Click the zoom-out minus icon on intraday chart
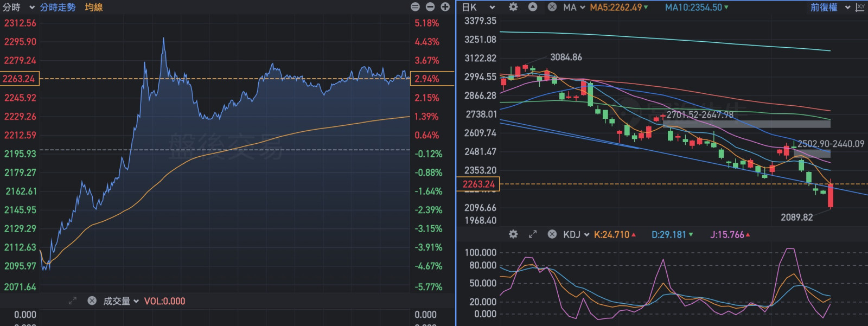 click(x=430, y=7)
